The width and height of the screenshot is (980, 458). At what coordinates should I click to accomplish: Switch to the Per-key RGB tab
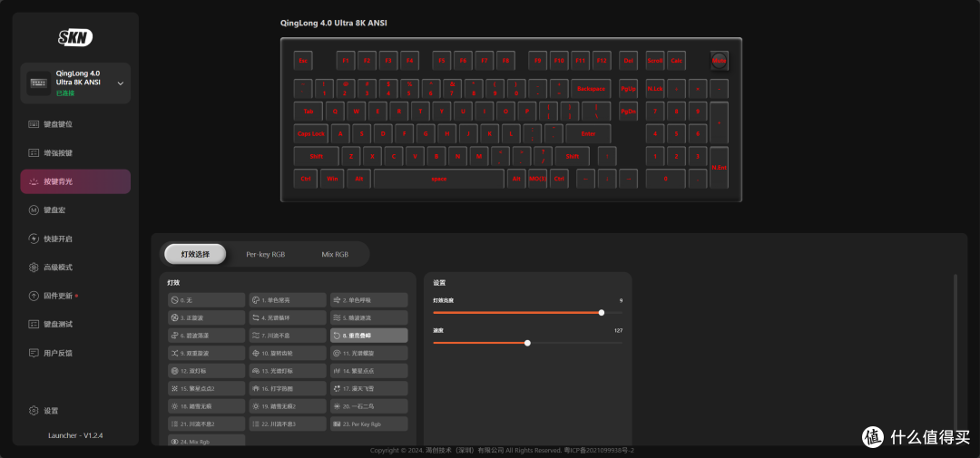(x=266, y=254)
